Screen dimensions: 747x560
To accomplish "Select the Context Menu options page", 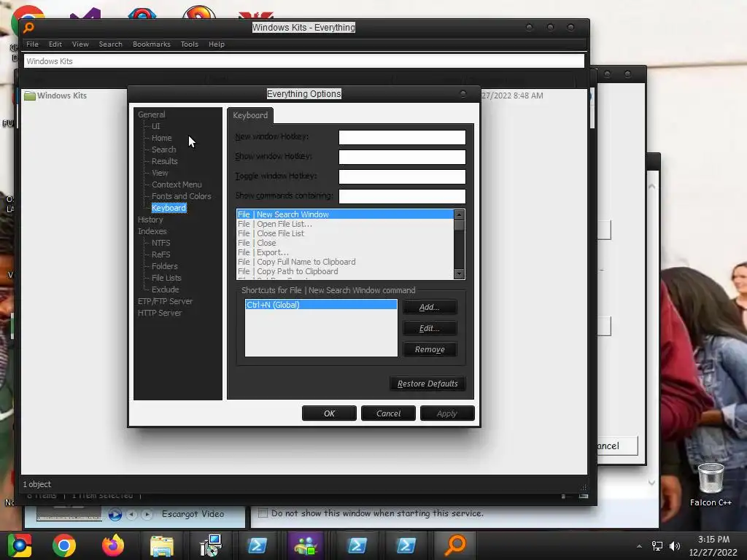I will tap(177, 184).
